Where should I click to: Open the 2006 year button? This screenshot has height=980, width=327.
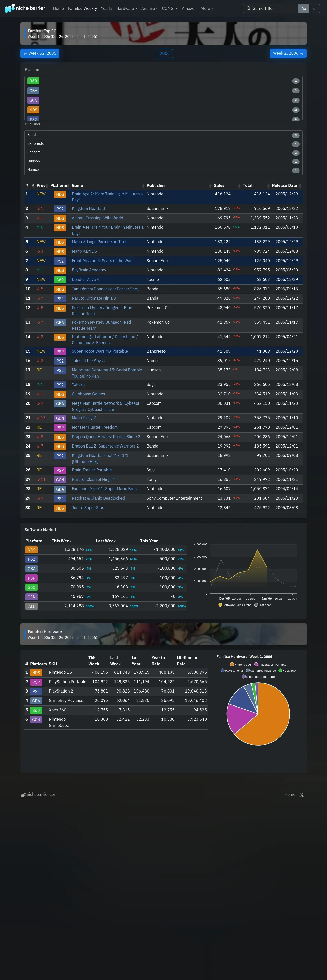165,53
